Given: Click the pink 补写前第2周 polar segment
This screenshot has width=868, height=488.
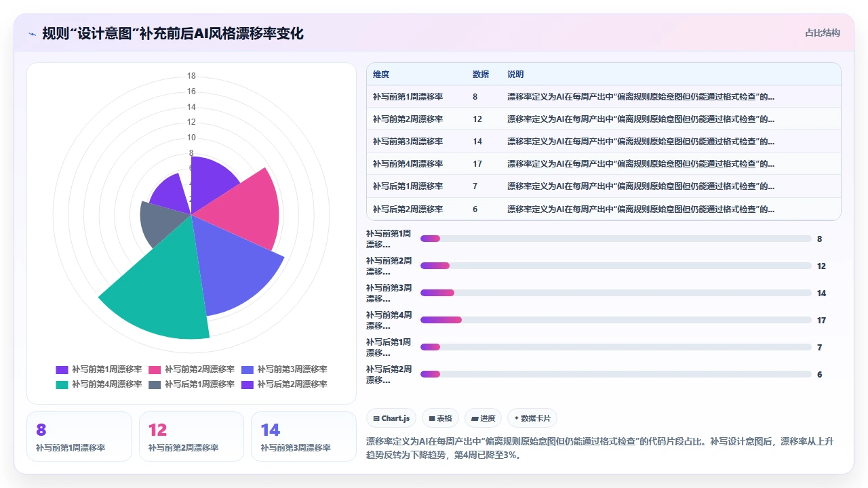Looking at the screenshot, I should pos(241,210).
